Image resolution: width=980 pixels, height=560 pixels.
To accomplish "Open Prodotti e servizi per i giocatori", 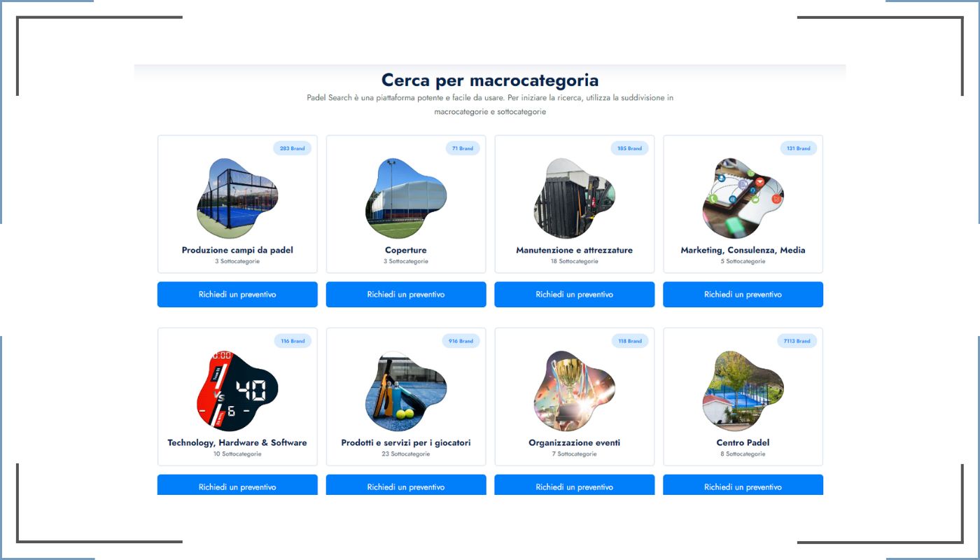I will click(x=406, y=442).
